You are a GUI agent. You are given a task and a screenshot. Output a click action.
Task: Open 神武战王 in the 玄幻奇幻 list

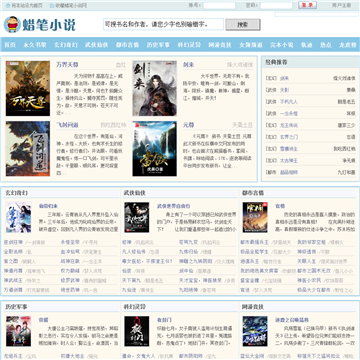pos(13,281)
